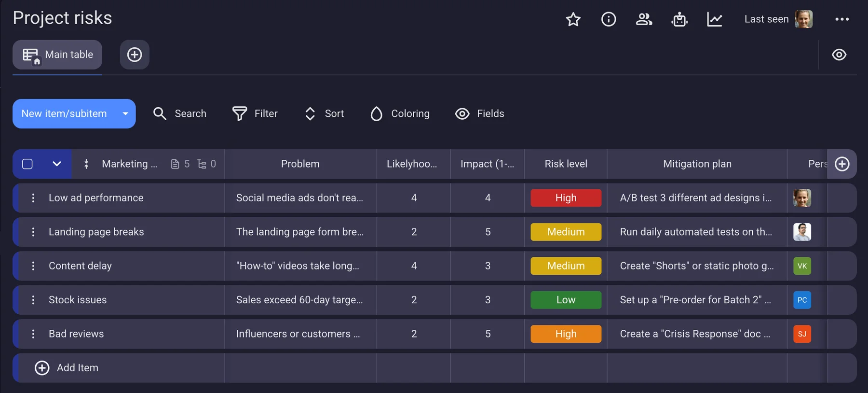This screenshot has width=868, height=393.
Task: Click the New item/subitem button
Action: tap(64, 114)
